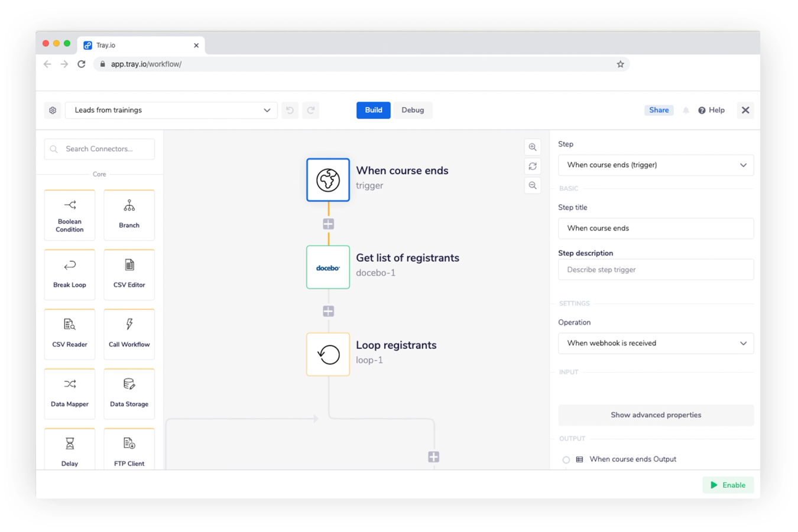Click the 'loop-1' step name
Viewport: 798px width, 532px height.
[x=369, y=360]
